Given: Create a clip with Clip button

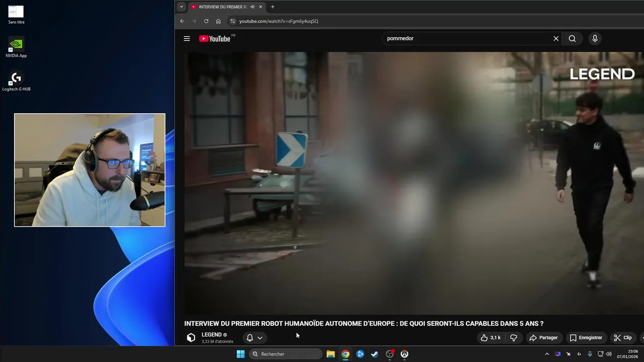Looking at the screenshot, I should click(623, 338).
